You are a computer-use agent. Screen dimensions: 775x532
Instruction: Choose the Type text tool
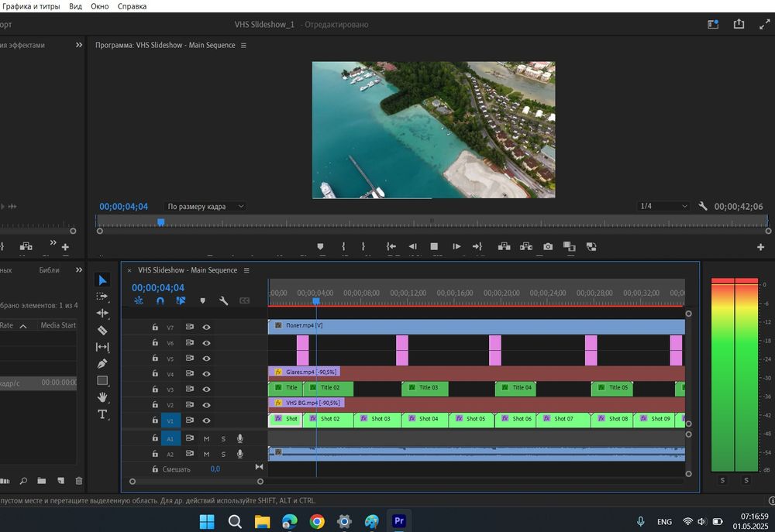102,414
